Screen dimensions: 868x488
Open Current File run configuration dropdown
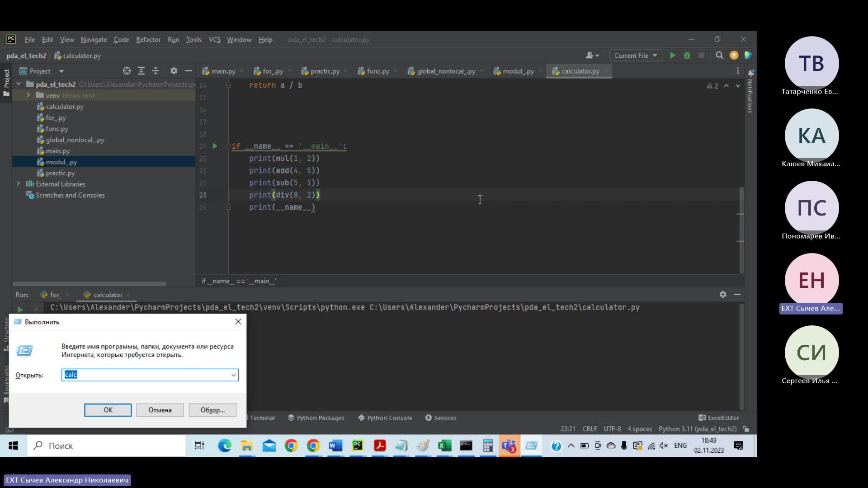(x=636, y=55)
